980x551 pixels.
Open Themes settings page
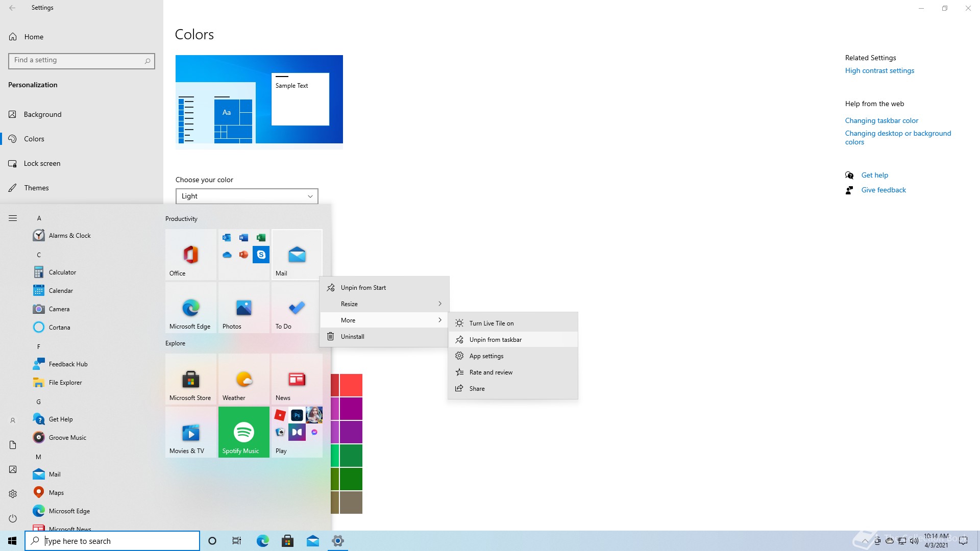pyautogui.click(x=82, y=188)
